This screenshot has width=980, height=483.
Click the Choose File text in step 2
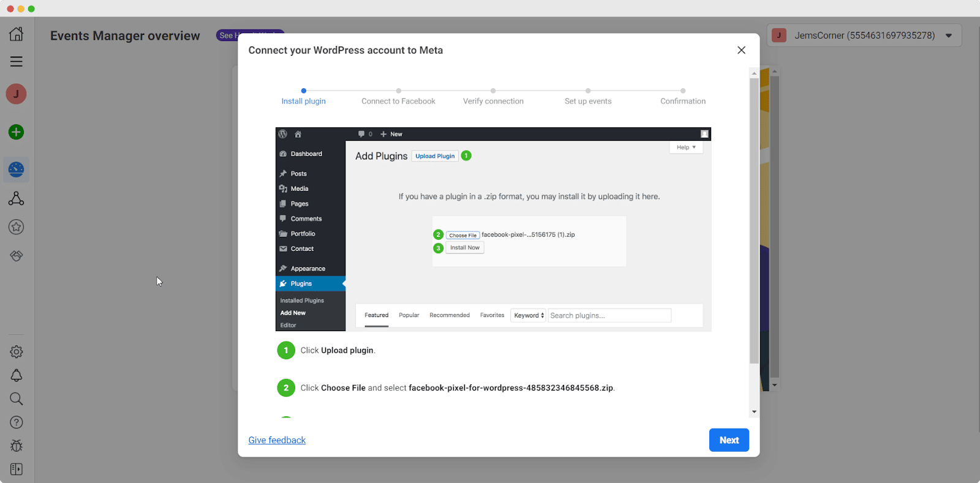[x=343, y=388]
